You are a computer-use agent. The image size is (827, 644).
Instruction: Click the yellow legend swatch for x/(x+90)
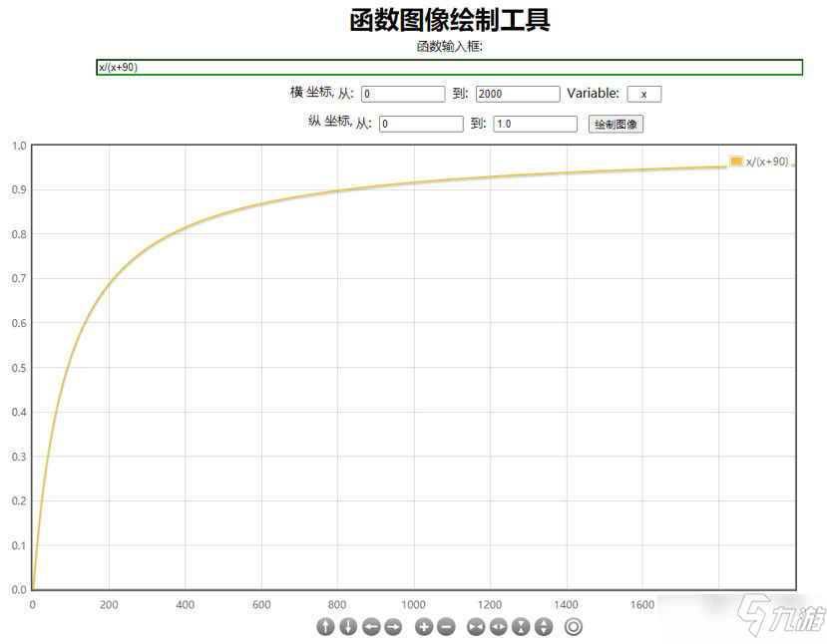(x=736, y=161)
